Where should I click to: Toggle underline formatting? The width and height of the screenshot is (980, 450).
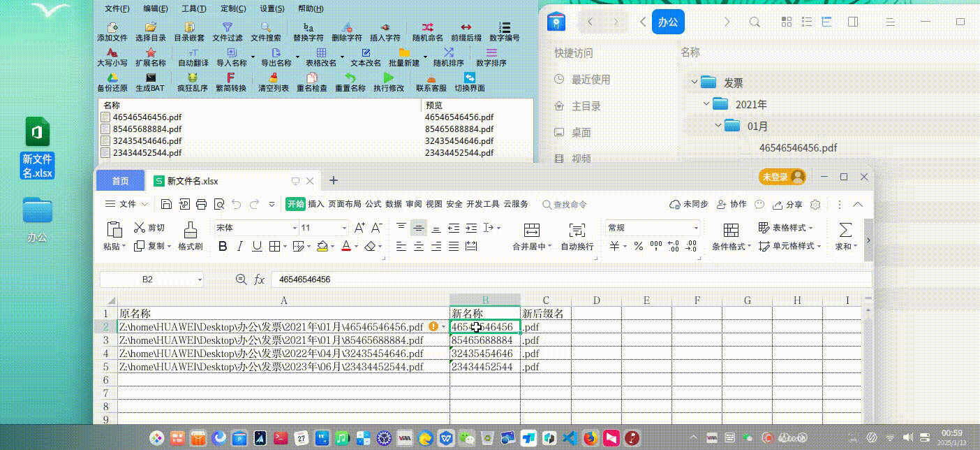tap(257, 246)
